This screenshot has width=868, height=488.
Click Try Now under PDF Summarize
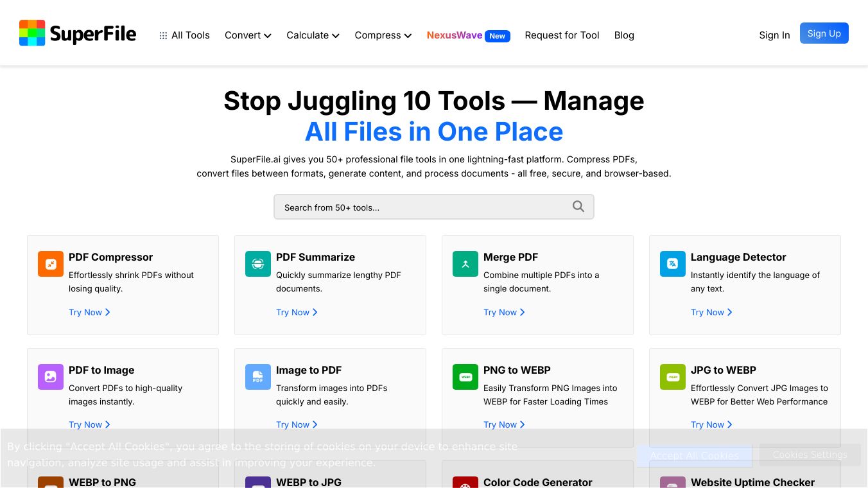tap(297, 312)
